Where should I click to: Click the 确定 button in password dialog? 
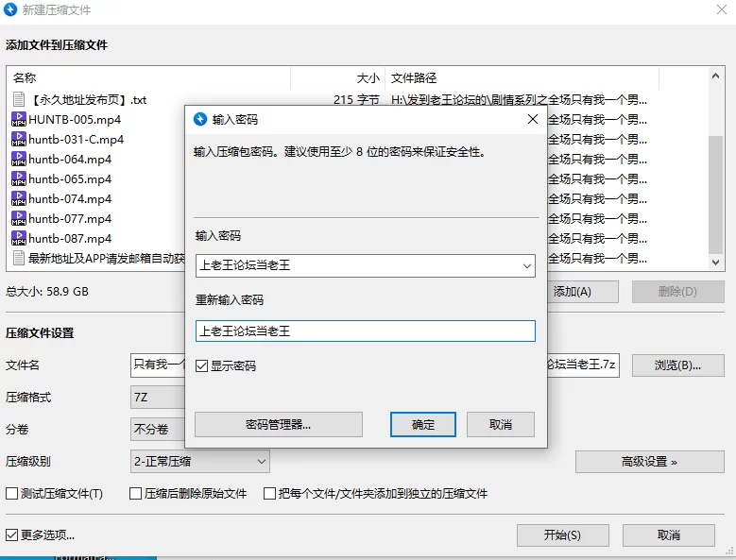click(423, 424)
